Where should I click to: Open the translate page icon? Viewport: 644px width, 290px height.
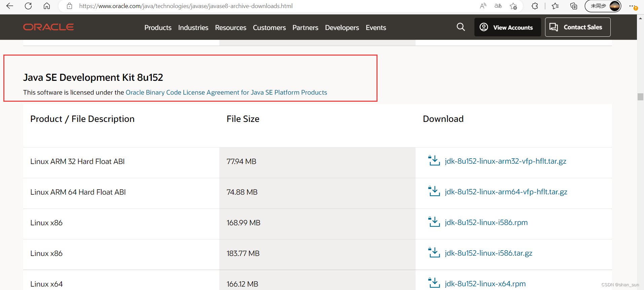[x=498, y=6]
